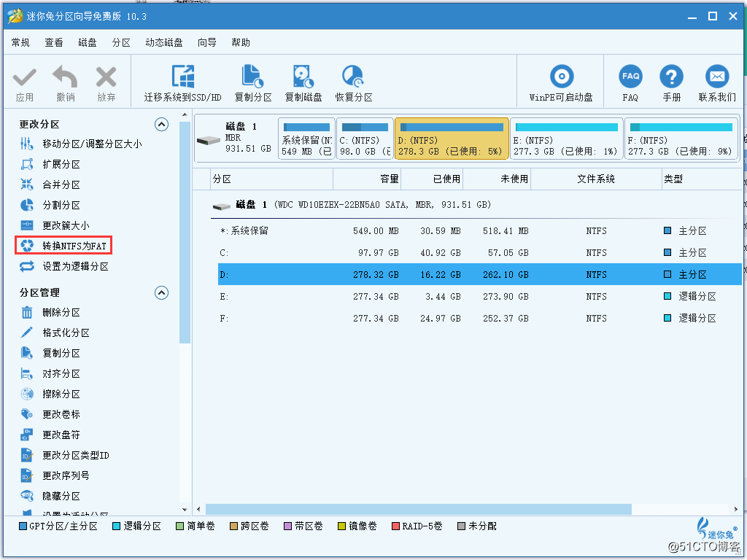Choose 扩展分区 in the sidebar

(50, 164)
